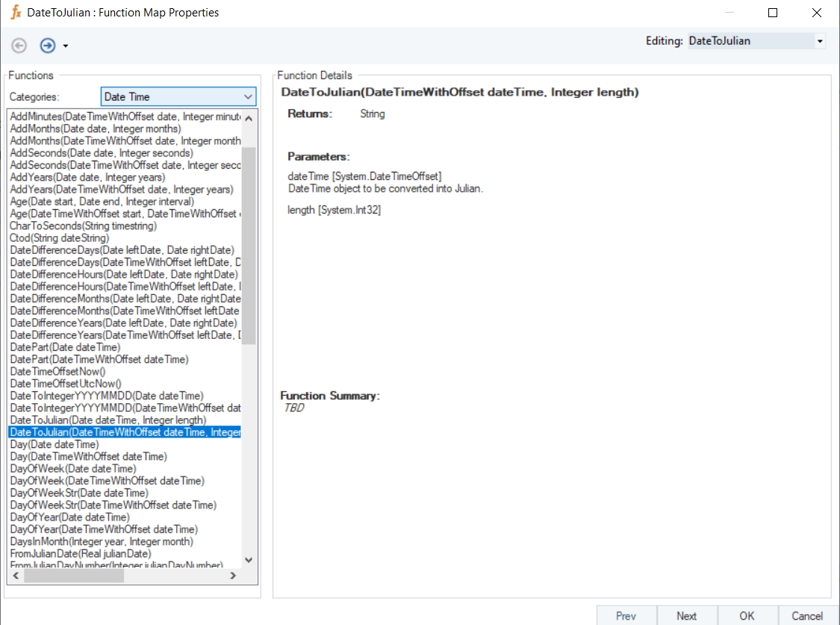Screen dimensions: 840x625
Task: Click the back navigation arrow icon
Action: point(19,46)
